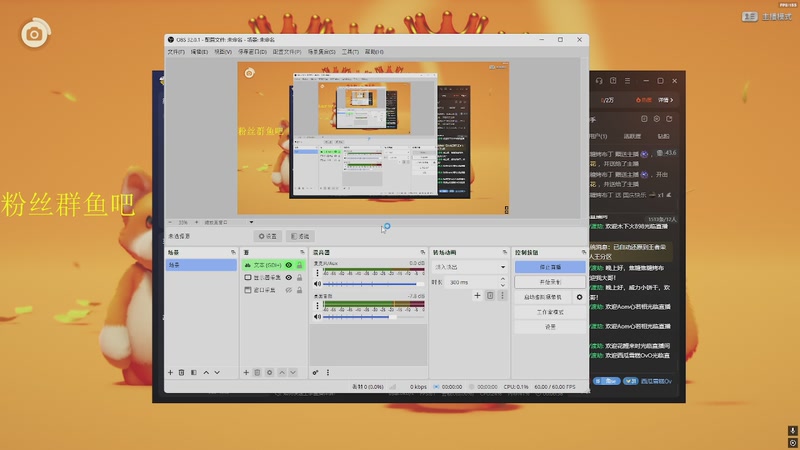Screen dimensions: 800x450
Task: Click the 启动虚拟摄像机 button
Action: pyautogui.click(x=543, y=297)
